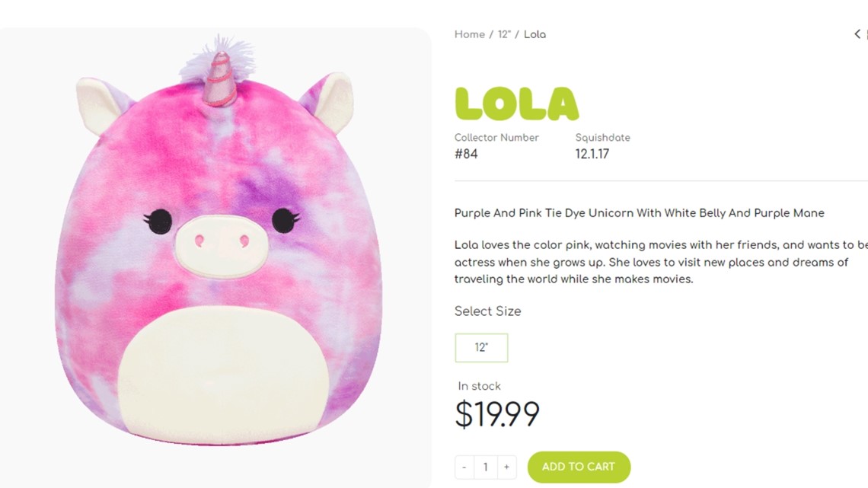This screenshot has width=868, height=488.
Task: Click the minus icon to decrease quantity
Action: pyautogui.click(x=464, y=467)
